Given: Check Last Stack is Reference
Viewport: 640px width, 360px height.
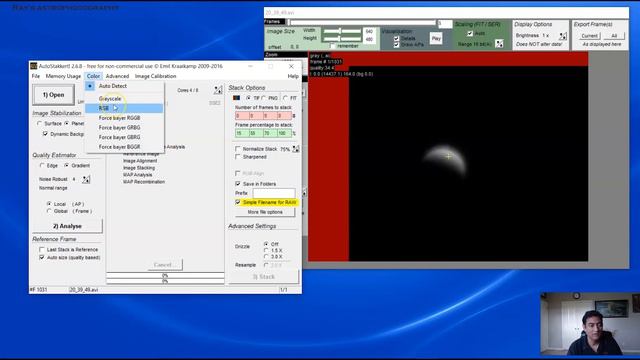Looking at the screenshot, I should (42, 249).
